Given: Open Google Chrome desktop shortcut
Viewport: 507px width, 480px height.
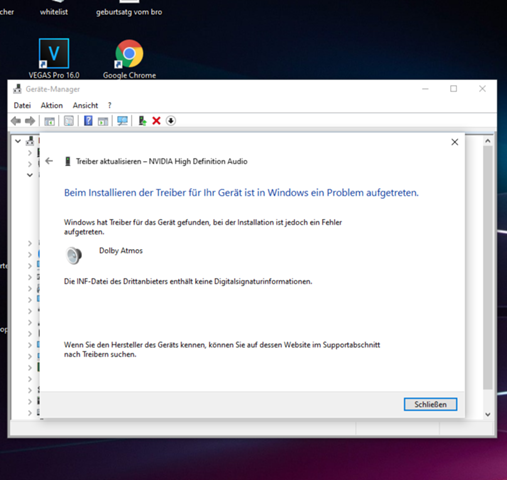Looking at the screenshot, I should 129,59.
